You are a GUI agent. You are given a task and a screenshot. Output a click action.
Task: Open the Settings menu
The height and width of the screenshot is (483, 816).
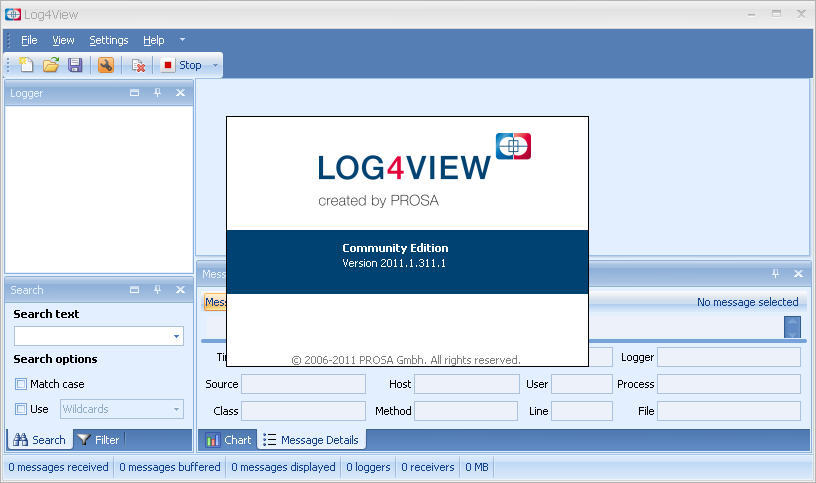click(109, 40)
